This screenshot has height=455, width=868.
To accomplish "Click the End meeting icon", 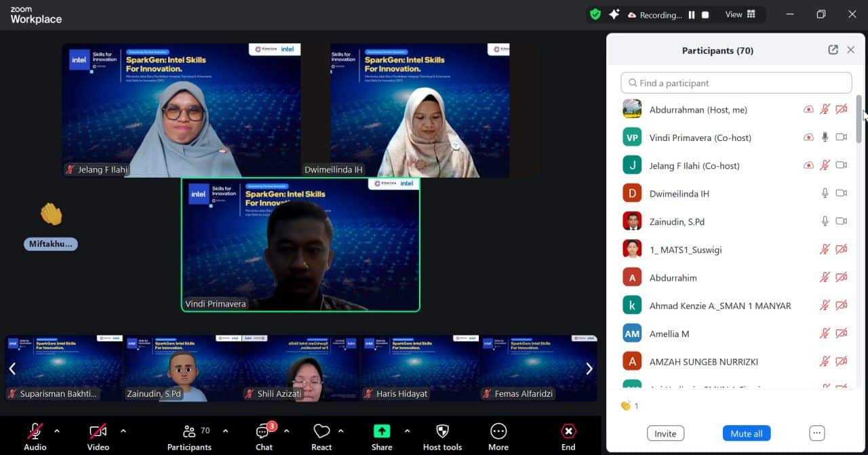I will [x=568, y=432].
